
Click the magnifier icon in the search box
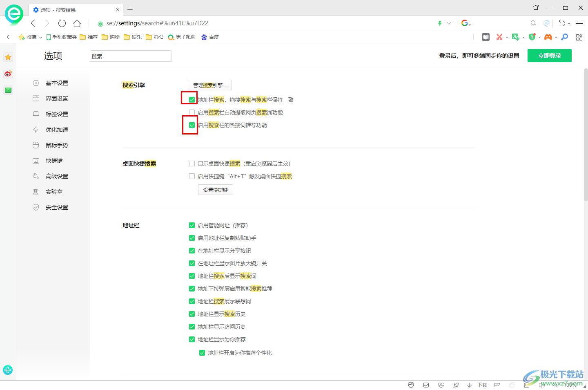[533, 23]
